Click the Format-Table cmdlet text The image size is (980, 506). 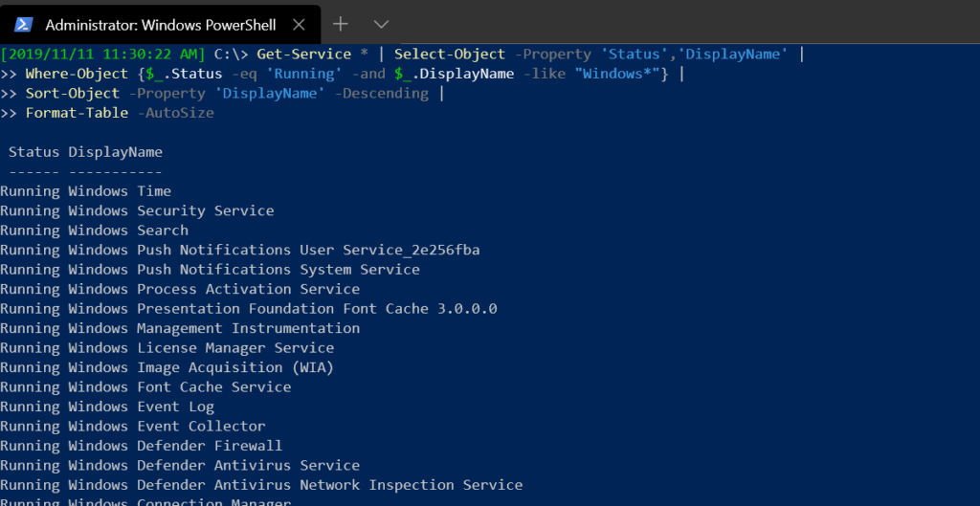(x=77, y=113)
